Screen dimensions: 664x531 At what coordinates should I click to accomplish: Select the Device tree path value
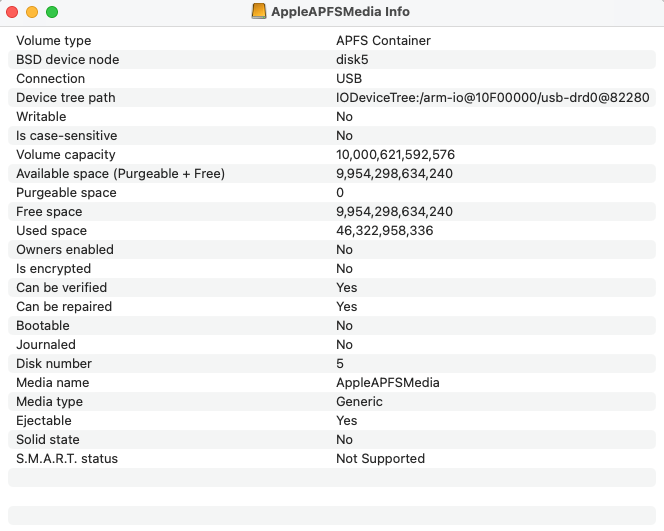click(x=492, y=98)
